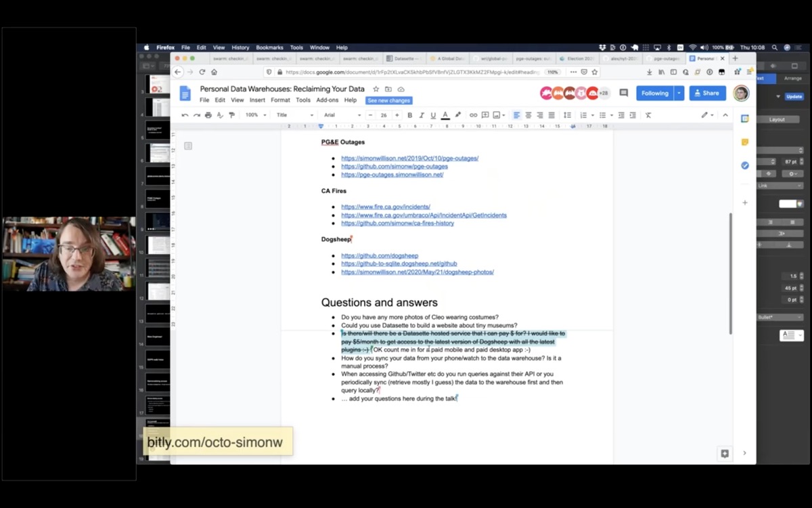Open the Tasks side panel icon

(745, 165)
